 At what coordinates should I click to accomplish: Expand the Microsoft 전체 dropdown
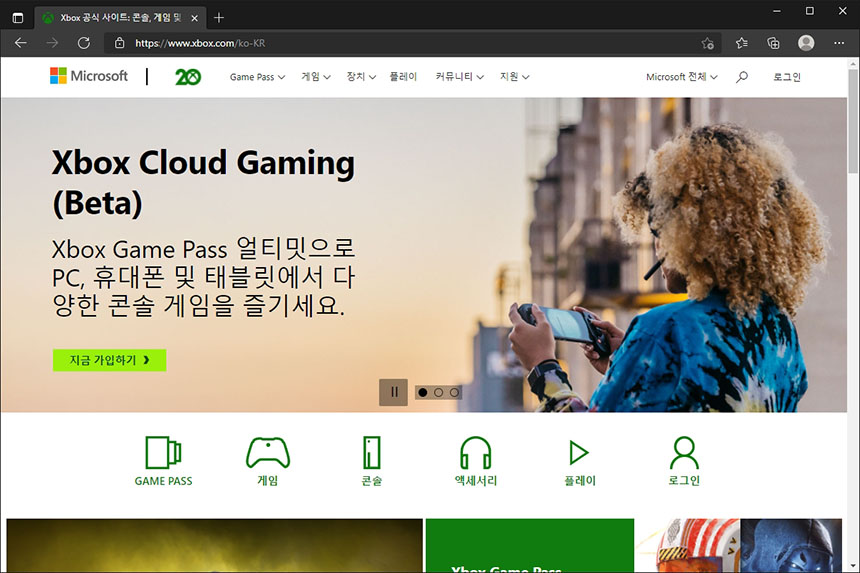[x=682, y=77]
